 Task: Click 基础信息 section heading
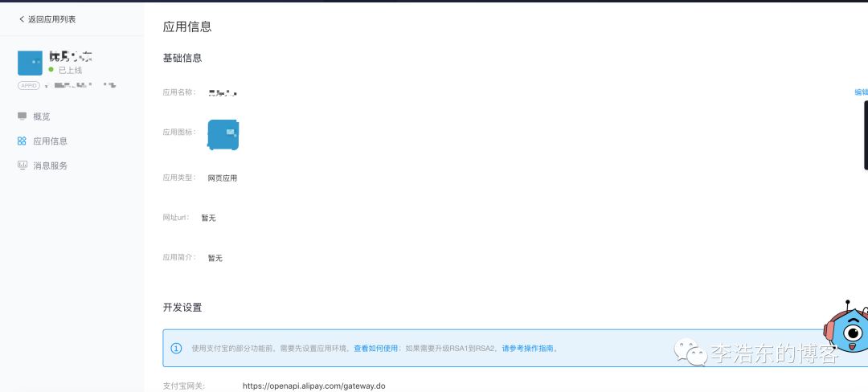[182, 58]
